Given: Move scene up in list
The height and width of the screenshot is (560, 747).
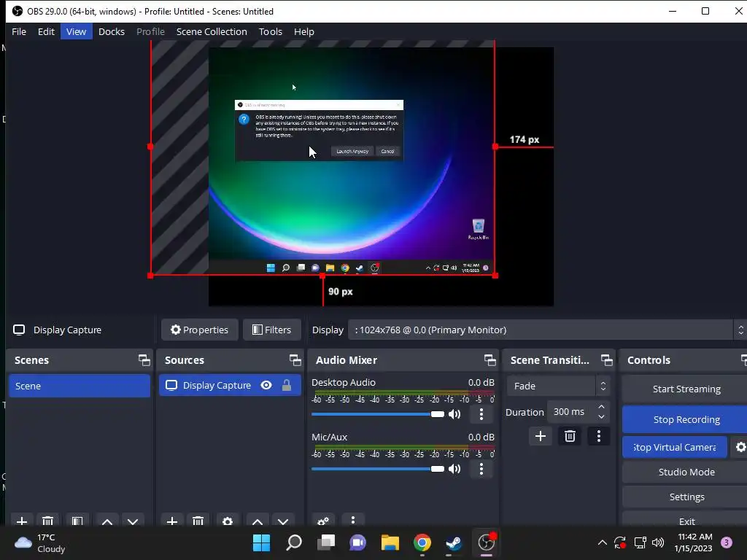Looking at the screenshot, I should [x=107, y=521].
